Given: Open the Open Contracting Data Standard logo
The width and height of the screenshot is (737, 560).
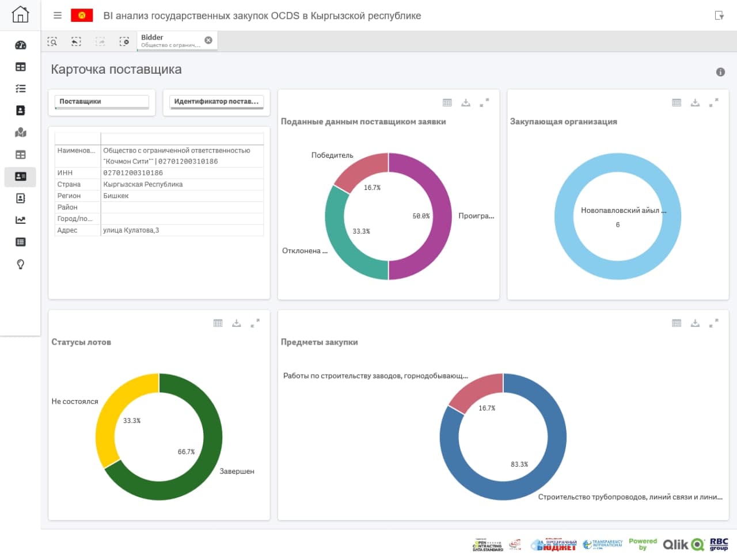Looking at the screenshot, I should [488, 544].
